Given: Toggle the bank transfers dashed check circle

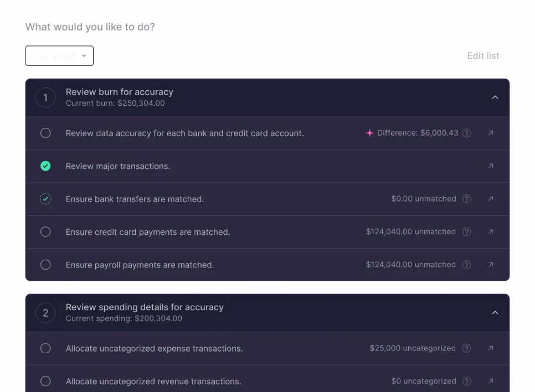Looking at the screenshot, I should [45, 199].
